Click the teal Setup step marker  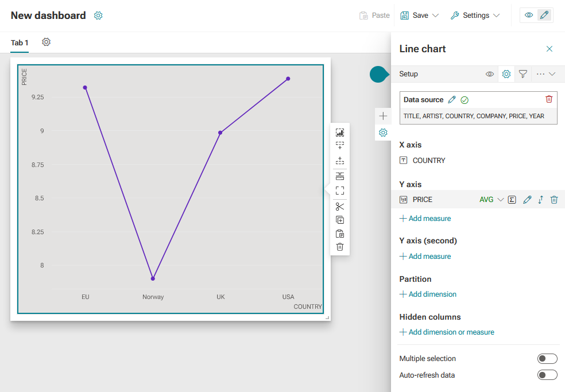[x=379, y=74]
